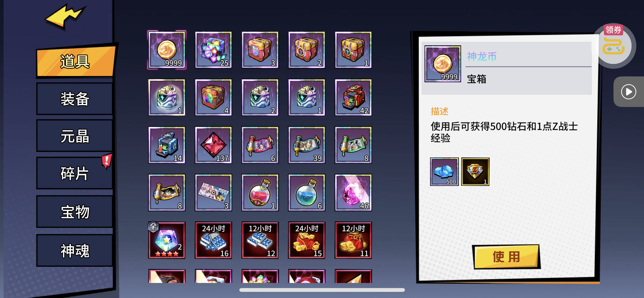
Task: Open the 碎片 tab with alert badge
Action: coord(75,173)
